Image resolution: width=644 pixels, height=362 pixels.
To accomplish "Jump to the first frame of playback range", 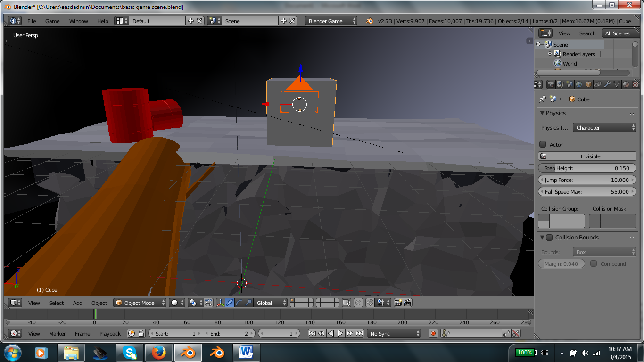I will [312, 333].
